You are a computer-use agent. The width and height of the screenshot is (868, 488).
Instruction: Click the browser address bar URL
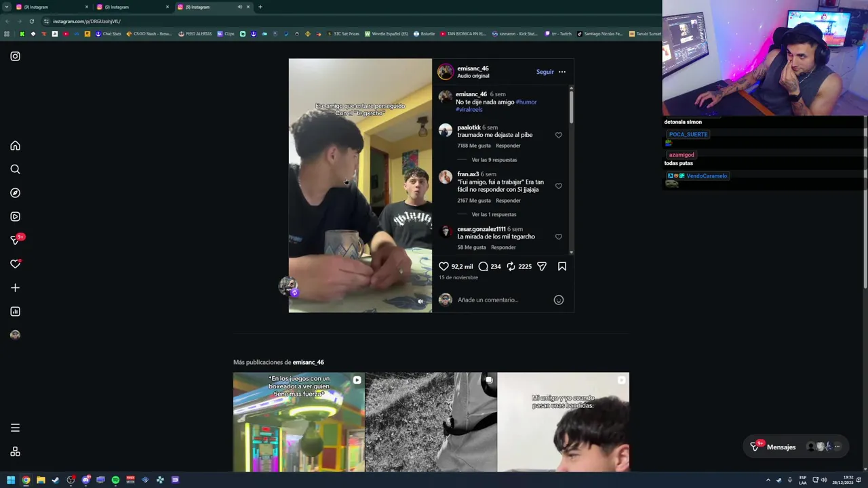click(87, 21)
